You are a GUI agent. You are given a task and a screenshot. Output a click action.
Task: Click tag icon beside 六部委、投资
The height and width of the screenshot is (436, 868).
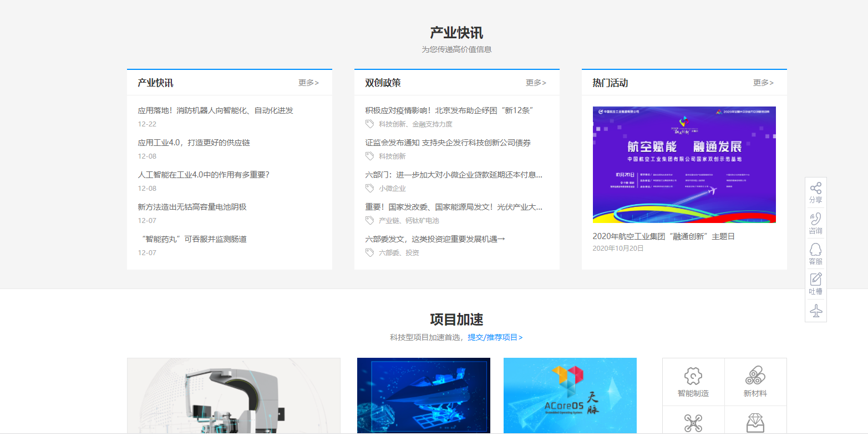369,252
